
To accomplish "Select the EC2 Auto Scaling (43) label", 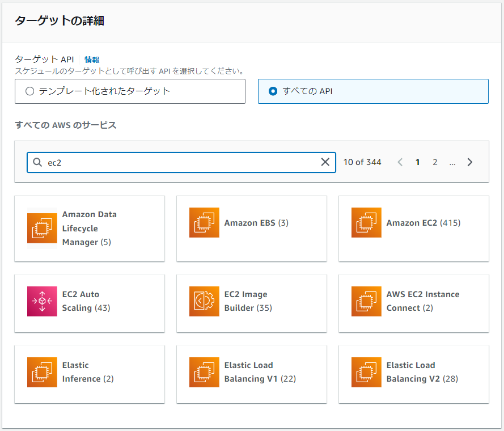I will 86,301.
